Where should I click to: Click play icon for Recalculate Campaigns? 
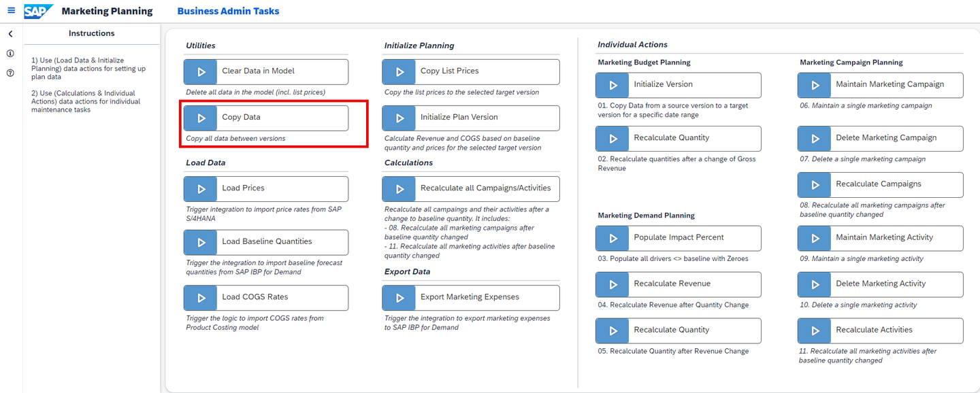coord(815,184)
